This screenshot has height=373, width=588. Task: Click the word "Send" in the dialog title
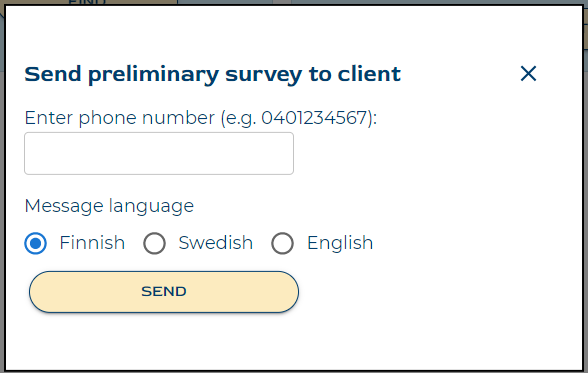click(x=53, y=74)
